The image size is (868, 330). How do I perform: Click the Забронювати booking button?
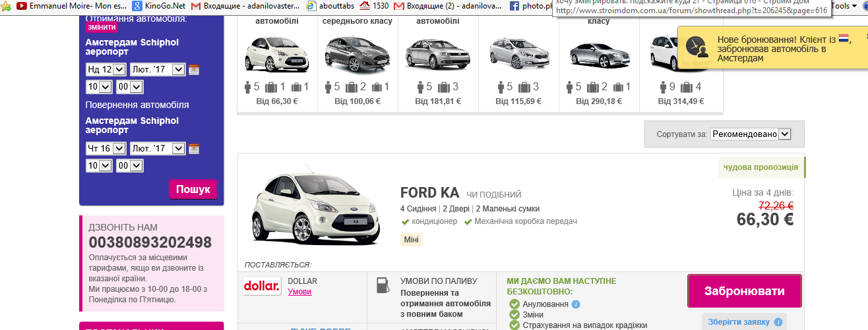(x=745, y=290)
